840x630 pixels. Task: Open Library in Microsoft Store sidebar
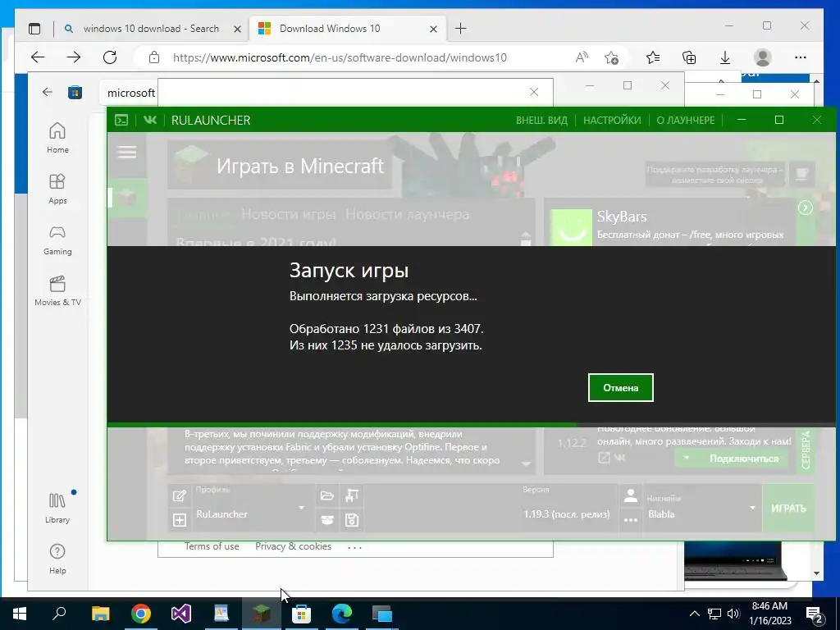(x=57, y=508)
